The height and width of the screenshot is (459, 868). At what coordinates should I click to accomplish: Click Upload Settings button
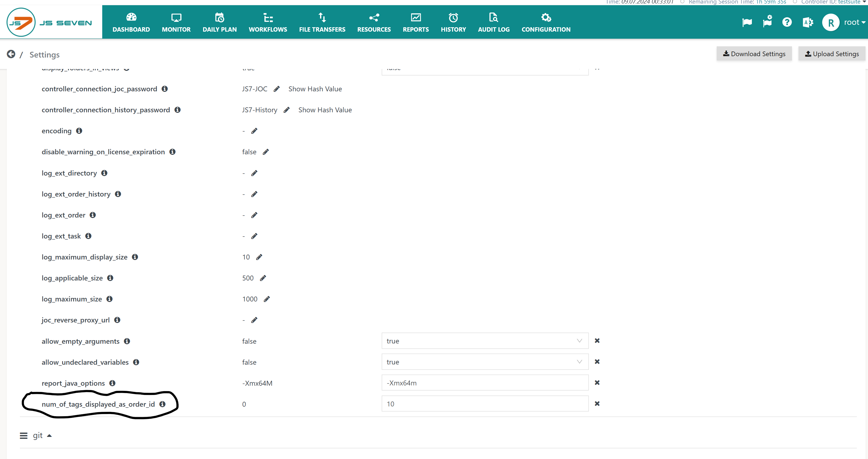pyautogui.click(x=832, y=54)
